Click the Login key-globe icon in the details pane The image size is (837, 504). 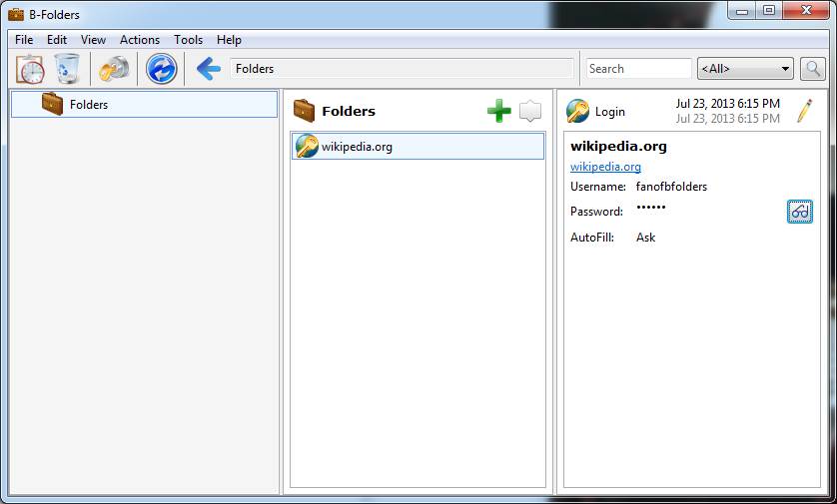pos(577,111)
